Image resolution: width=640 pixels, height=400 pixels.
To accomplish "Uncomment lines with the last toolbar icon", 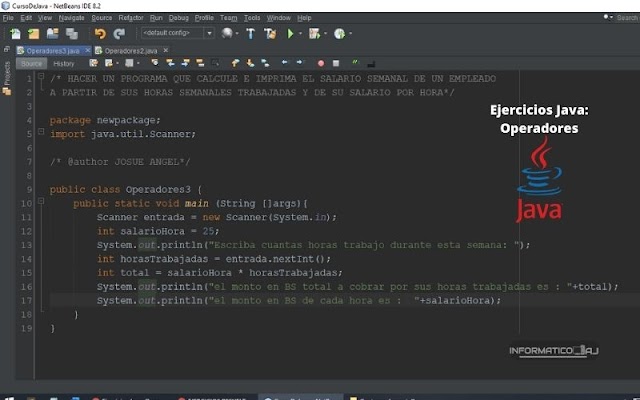I will [371, 64].
